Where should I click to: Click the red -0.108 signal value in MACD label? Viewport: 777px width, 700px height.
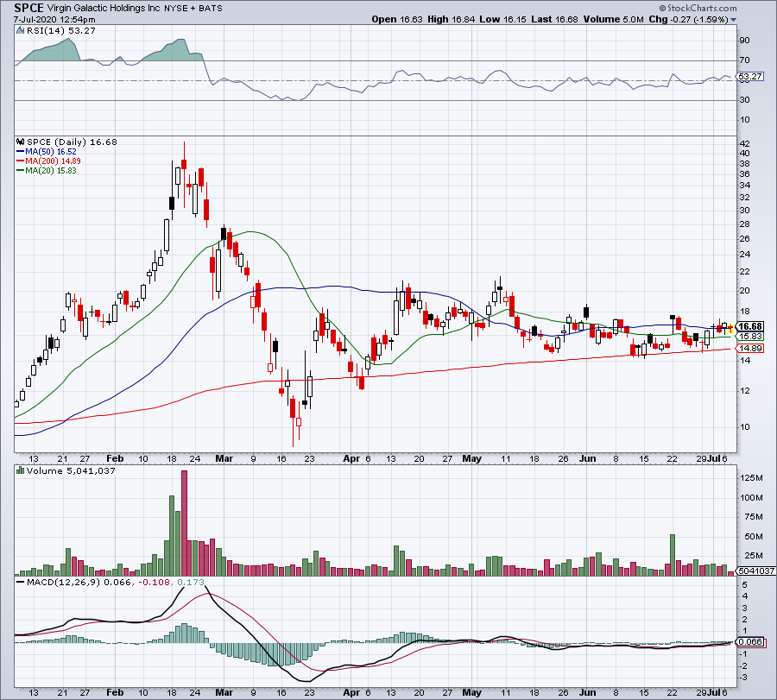click(x=153, y=582)
